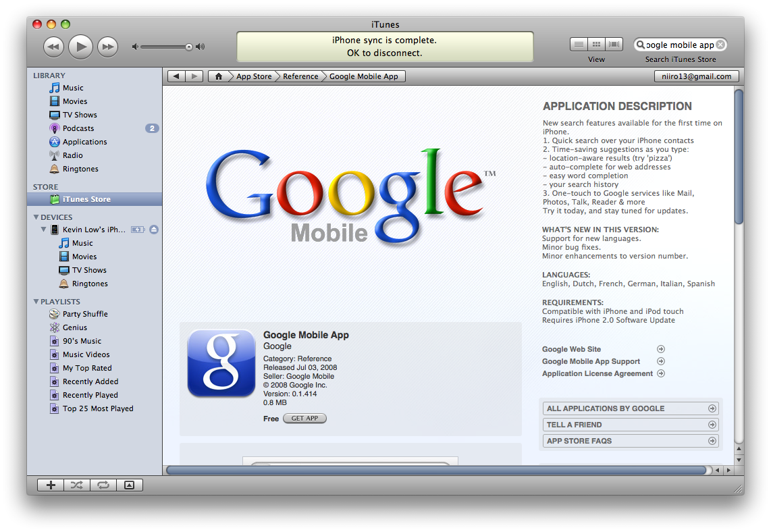Screen dimensions: 771x532
Task: Open Party Shuffle playlist
Action: click(95, 314)
